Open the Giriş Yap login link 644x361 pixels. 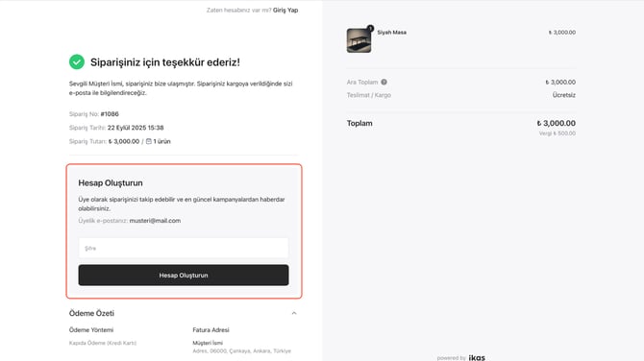coord(285,11)
